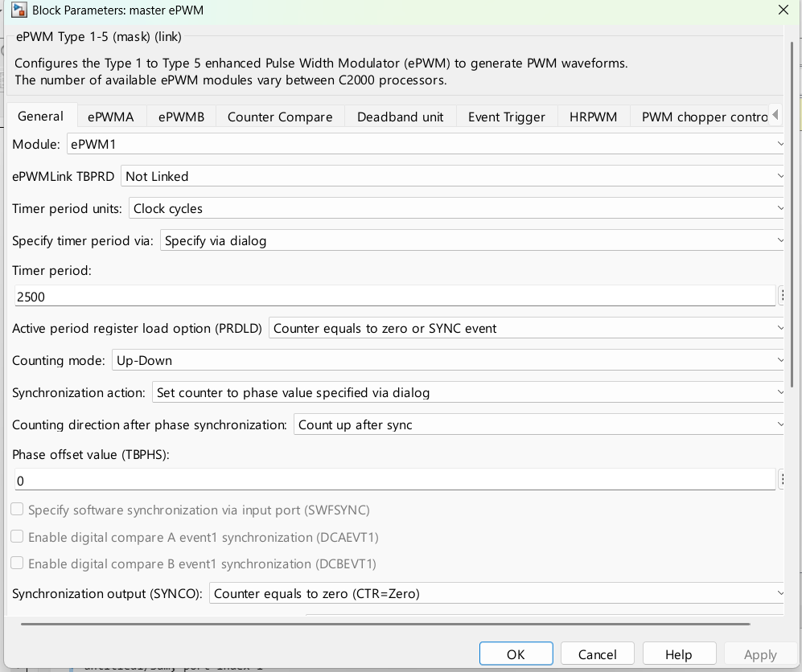Open Timer period options menu dots
Screen dimensions: 802x672
tap(782, 295)
